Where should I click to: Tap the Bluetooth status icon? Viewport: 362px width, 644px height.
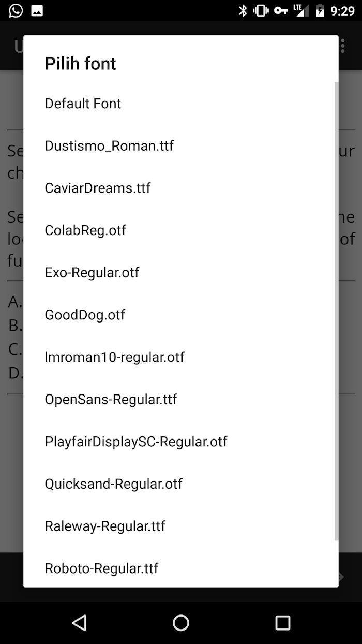pyautogui.click(x=243, y=10)
